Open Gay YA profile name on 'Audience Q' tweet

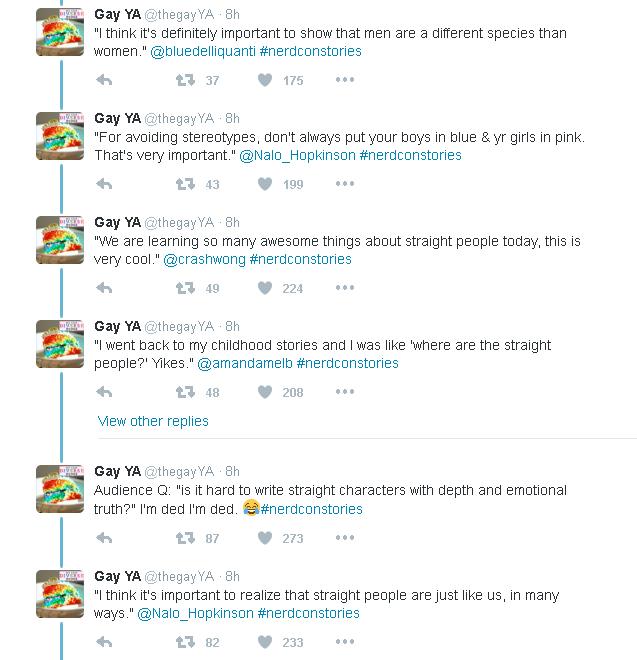pos(117,471)
